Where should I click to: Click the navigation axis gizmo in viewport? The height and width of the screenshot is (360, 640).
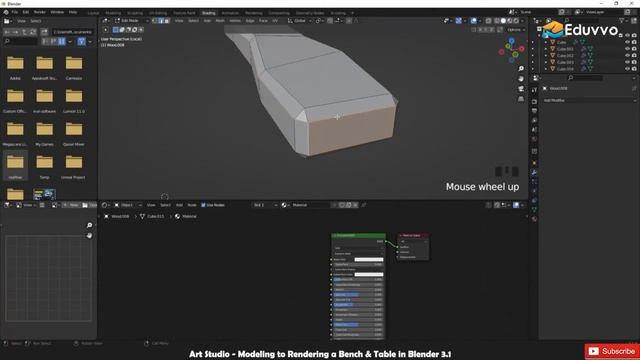(x=511, y=50)
